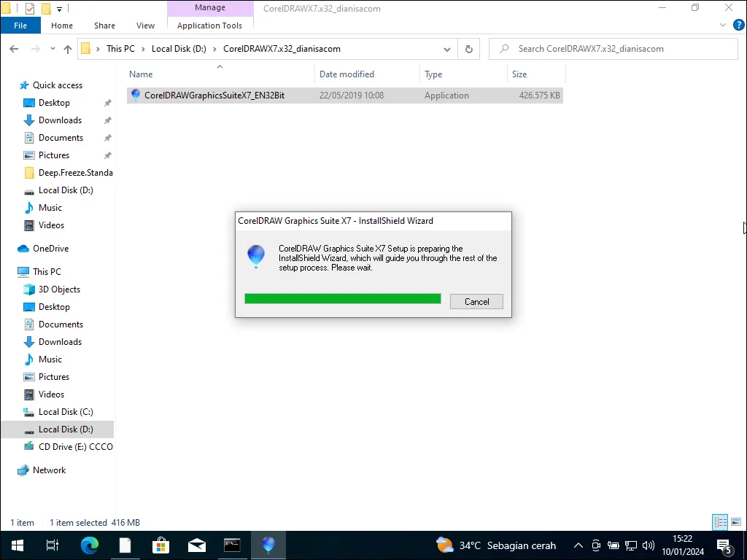Open the File menu
The width and height of the screenshot is (747, 560).
[20, 26]
